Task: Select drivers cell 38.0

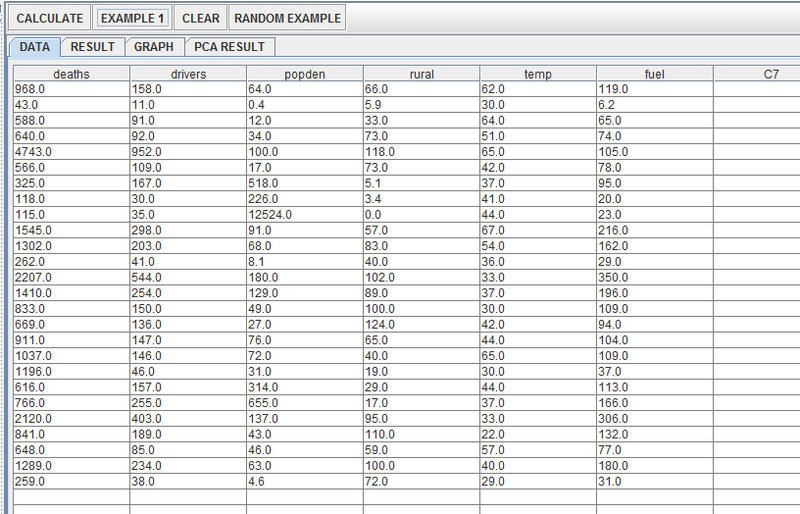Action: point(188,481)
